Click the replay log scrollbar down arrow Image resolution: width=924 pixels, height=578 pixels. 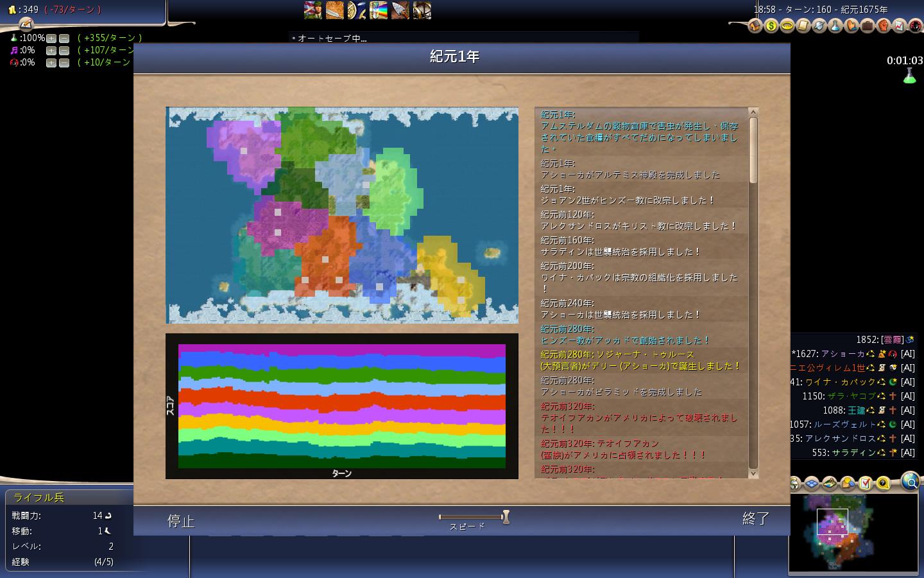753,473
